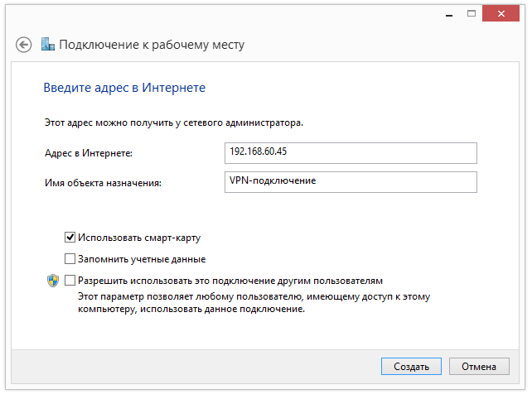This screenshot has height=399, width=532.
Task: Click the «Создать» button
Action: click(x=411, y=367)
